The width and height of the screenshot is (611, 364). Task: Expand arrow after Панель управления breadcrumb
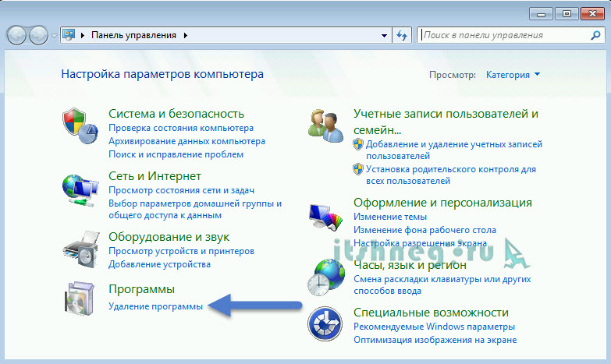186,35
